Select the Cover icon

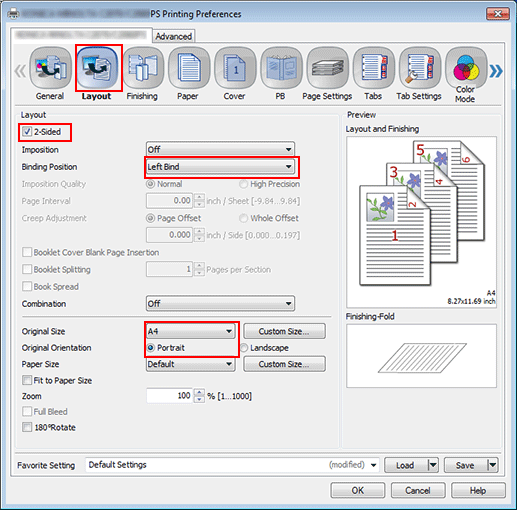point(235,68)
